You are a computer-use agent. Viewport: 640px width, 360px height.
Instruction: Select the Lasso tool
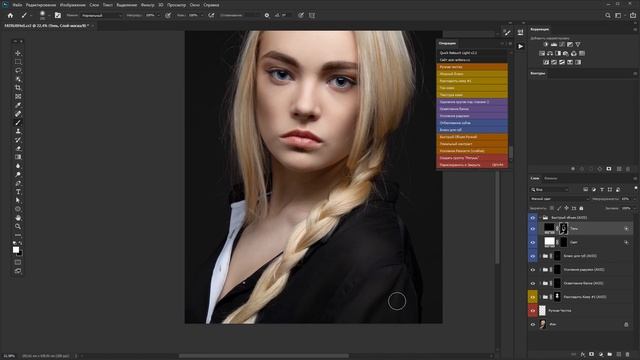tap(18, 71)
